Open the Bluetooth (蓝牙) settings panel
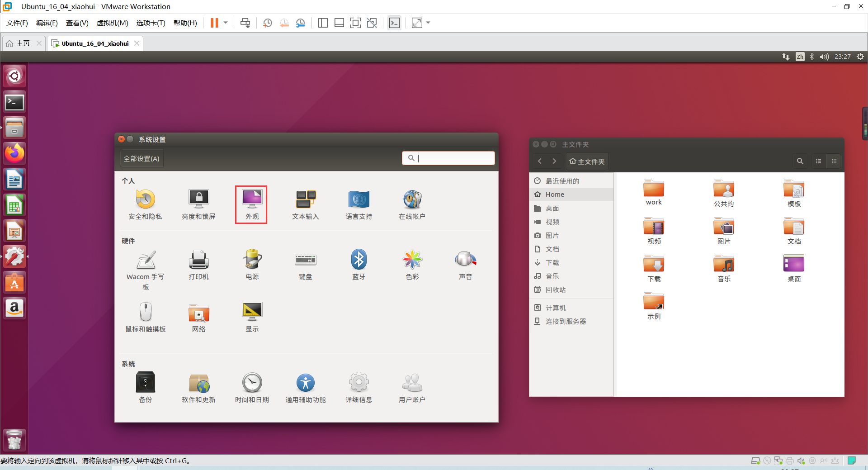This screenshot has width=868, height=470. pos(359,265)
